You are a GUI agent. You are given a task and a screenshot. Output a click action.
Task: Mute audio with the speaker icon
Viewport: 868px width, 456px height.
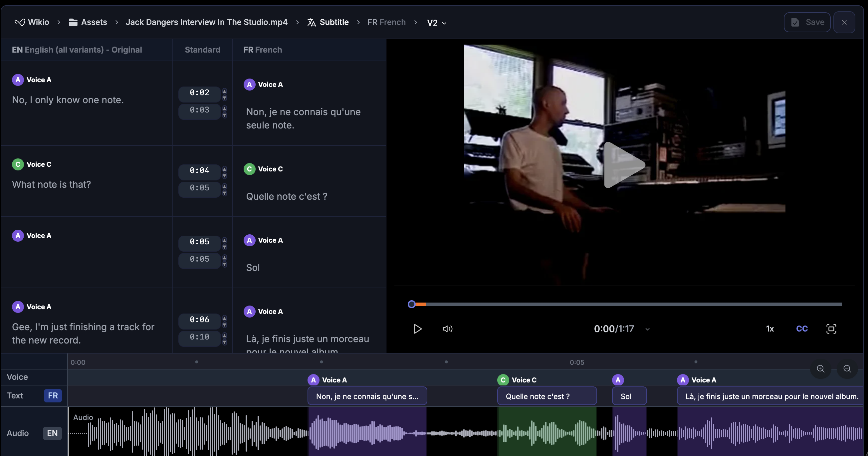[x=447, y=329]
